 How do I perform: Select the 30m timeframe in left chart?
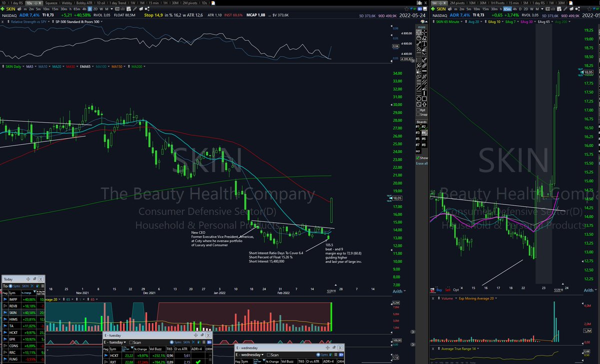63,9
